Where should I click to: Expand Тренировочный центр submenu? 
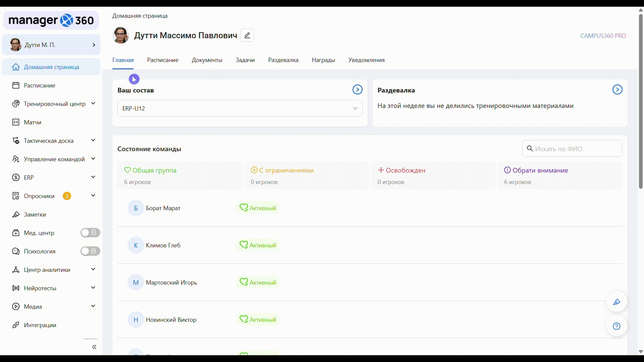[x=93, y=104]
